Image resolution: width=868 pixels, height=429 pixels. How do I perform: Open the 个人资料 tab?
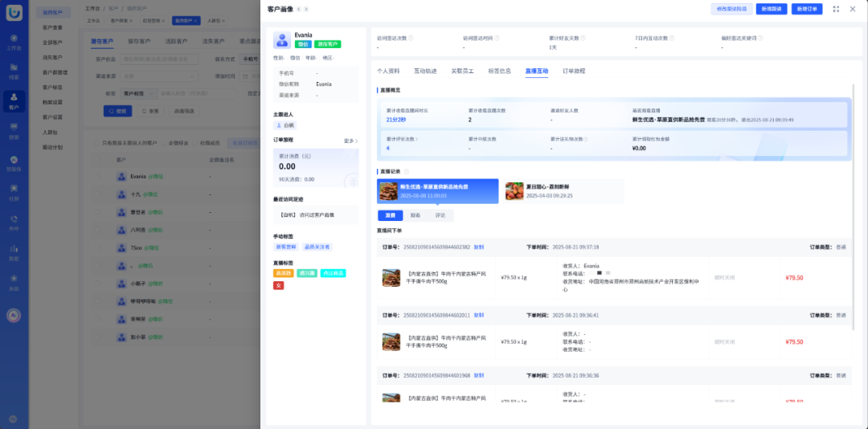tap(388, 71)
